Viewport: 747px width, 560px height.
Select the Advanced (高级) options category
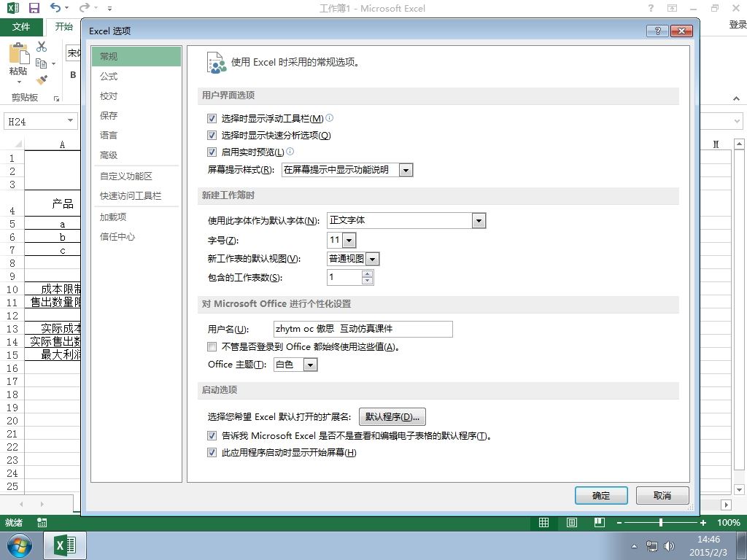point(136,155)
